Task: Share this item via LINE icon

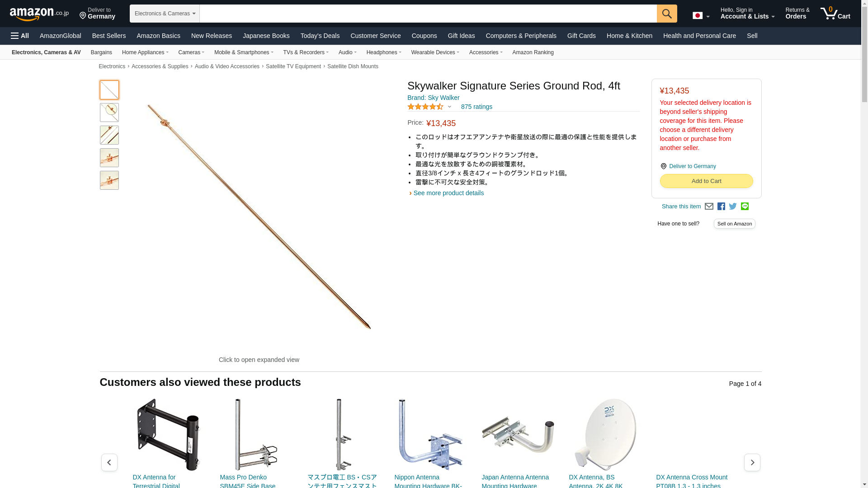Action: point(745,206)
